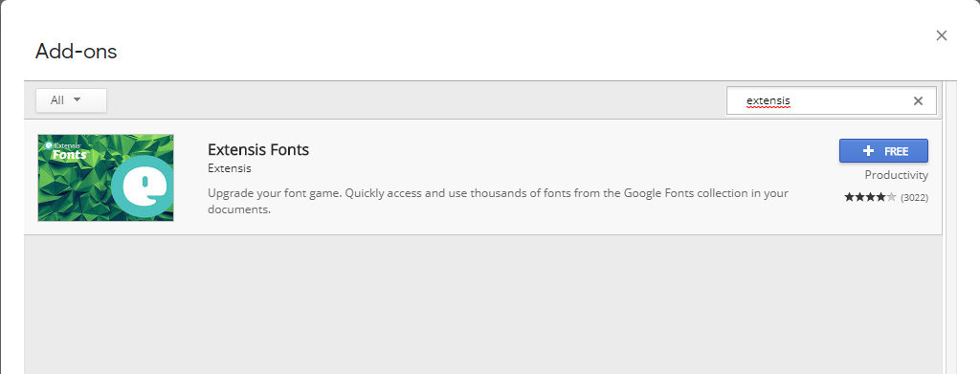This screenshot has width=980, height=374.
Task: Click the empty gray area below the results
Action: [482, 305]
